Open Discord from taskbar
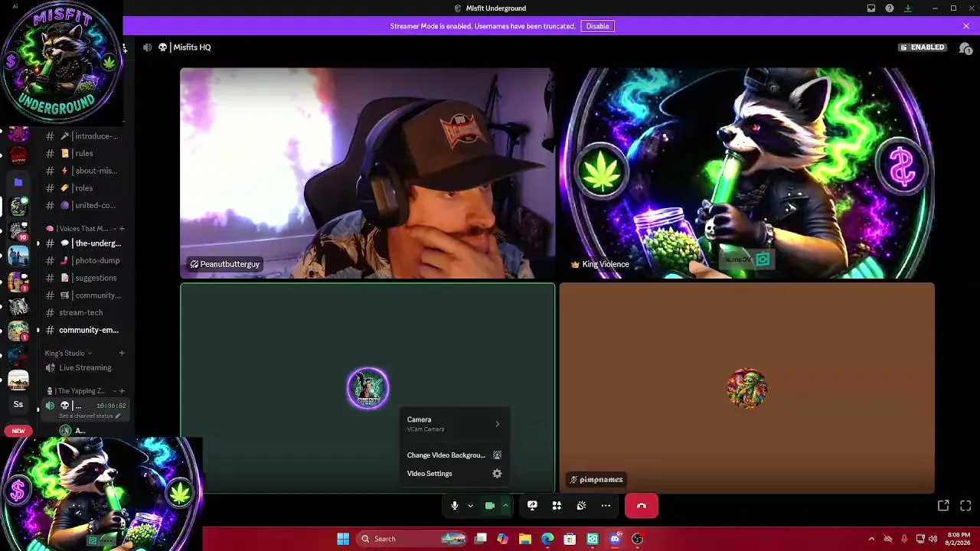 click(615, 539)
